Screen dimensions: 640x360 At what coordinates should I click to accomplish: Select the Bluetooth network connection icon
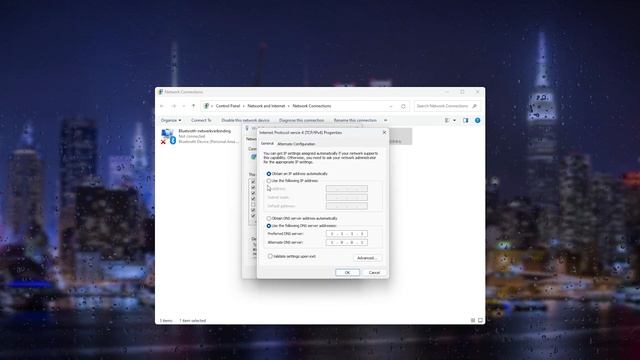pyautogui.click(x=168, y=136)
